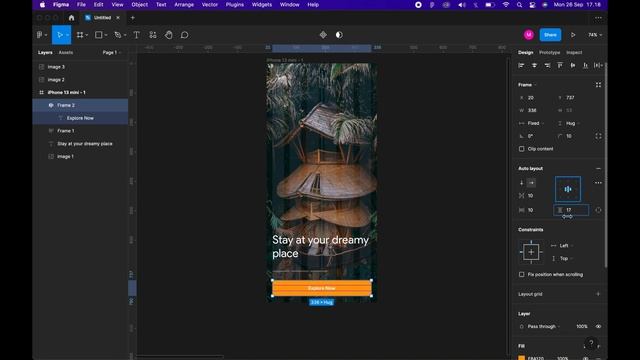Enable Clip content checkbox
Image resolution: width=640 pixels, height=360 pixels.
(x=522, y=149)
